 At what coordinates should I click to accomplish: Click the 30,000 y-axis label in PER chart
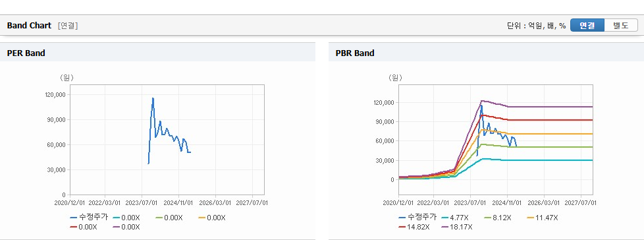(x=57, y=169)
